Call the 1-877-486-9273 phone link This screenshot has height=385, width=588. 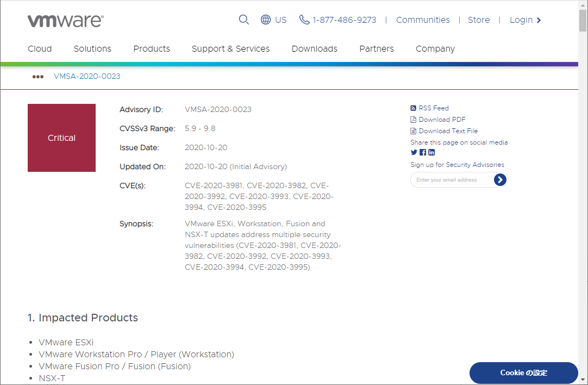click(x=344, y=20)
